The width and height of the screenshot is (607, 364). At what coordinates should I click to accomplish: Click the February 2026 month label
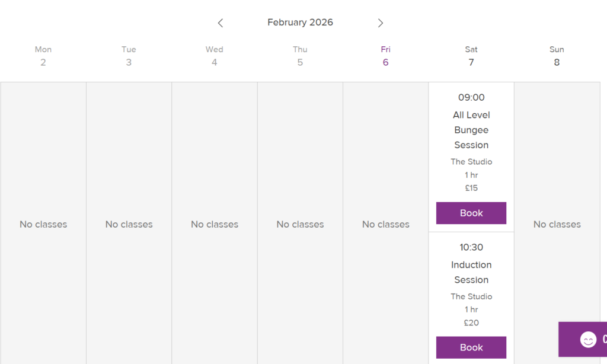300,23
